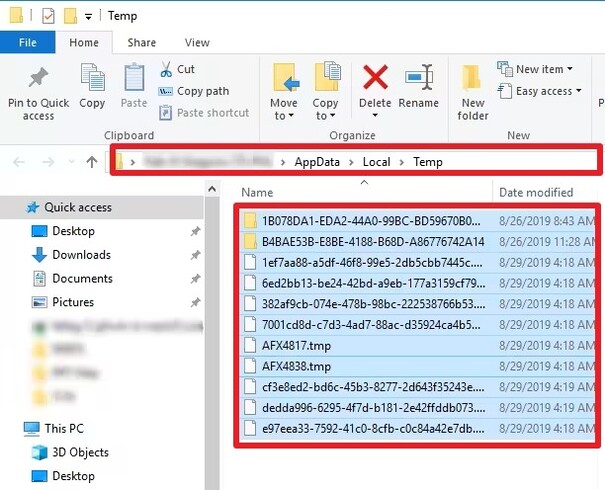Click the navigation pane scroll up arrow
This screenshot has width=605, height=490.
(212, 189)
